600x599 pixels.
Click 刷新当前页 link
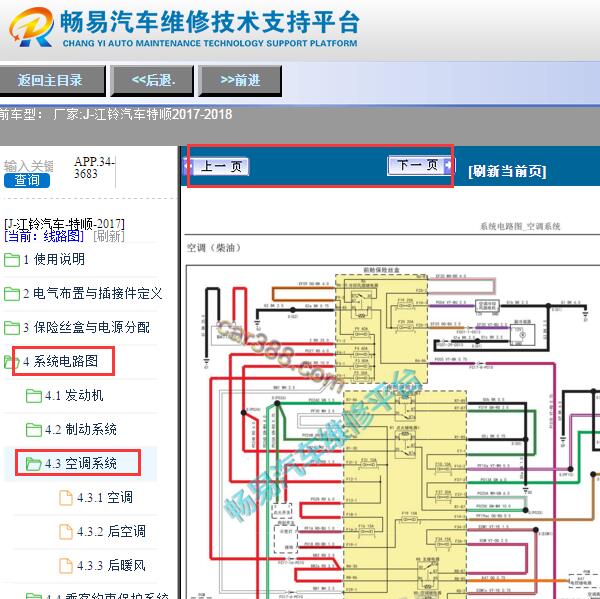click(x=507, y=171)
